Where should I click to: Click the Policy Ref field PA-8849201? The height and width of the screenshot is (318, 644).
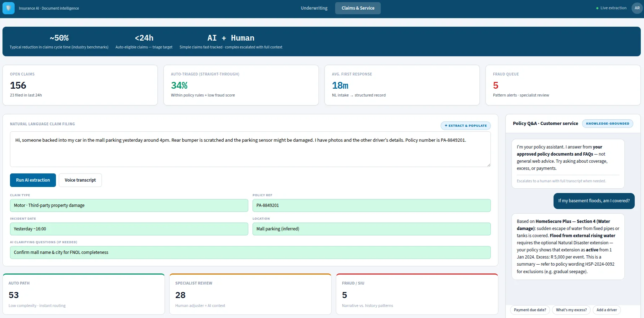tap(372, 205)
